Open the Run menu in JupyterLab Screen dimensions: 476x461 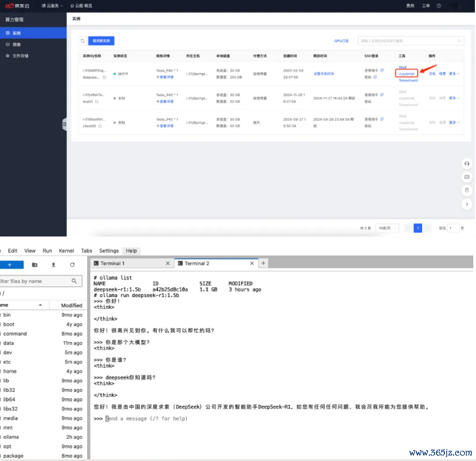coord(47,251)
